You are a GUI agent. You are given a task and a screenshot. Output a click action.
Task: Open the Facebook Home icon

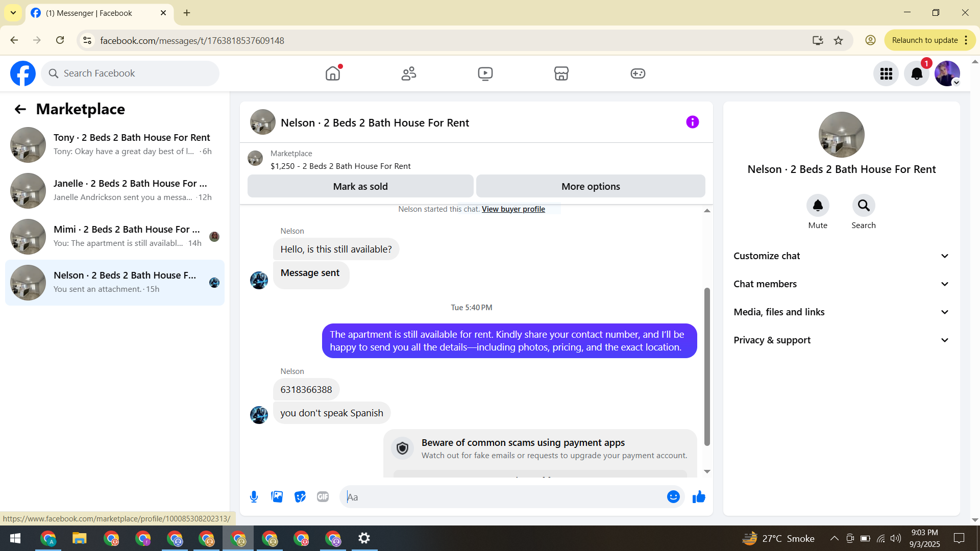pyautogui.click(x=333, y=73)
